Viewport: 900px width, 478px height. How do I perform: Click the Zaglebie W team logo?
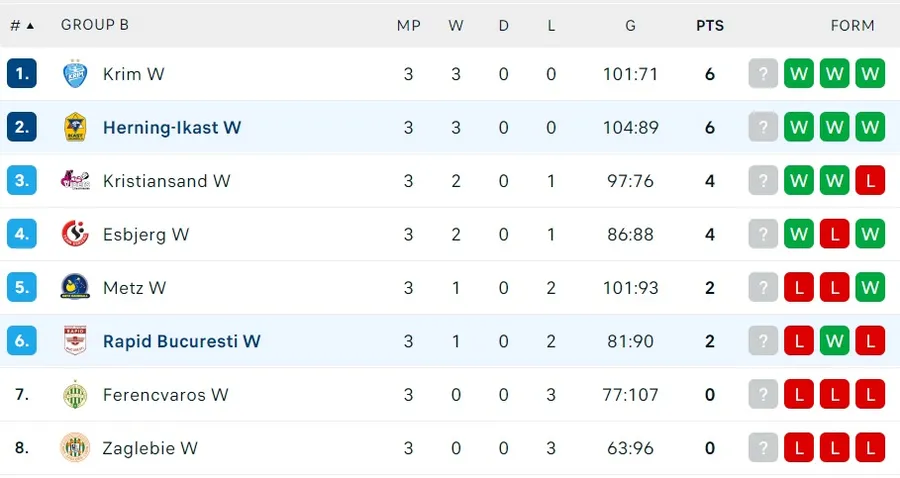[75, 448]
